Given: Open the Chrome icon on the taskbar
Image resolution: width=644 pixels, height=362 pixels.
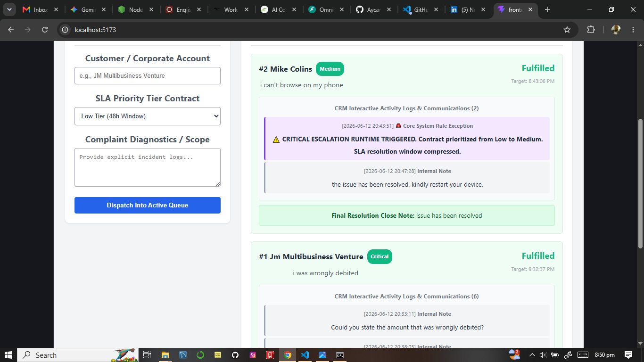Looking at the screenshot, I should (287, 355).
